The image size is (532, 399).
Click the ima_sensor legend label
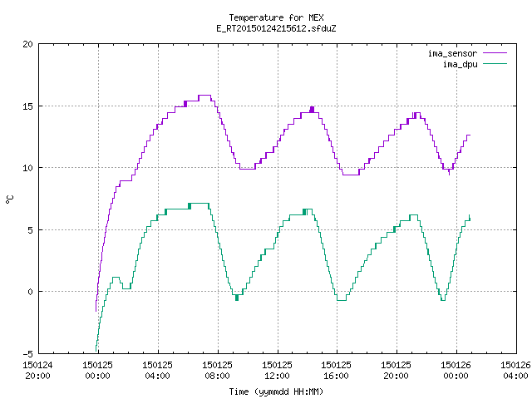(x=452, y=53)
